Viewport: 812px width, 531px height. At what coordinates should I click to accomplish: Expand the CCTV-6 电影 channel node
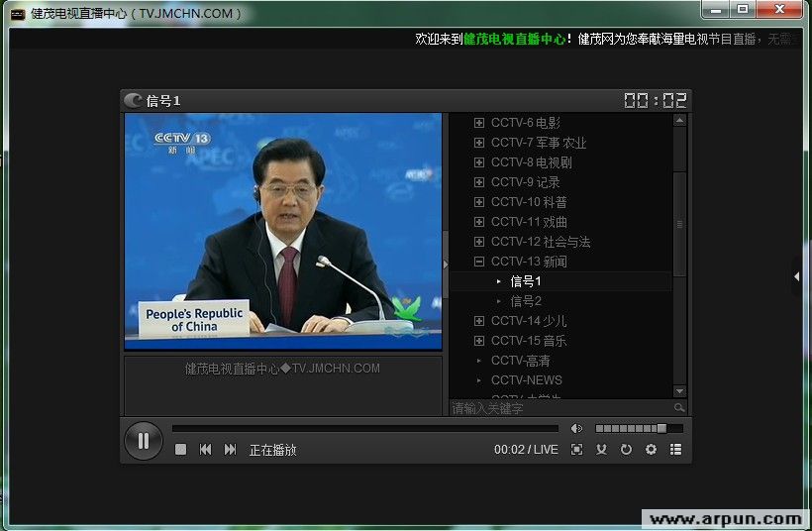[479, 123]
